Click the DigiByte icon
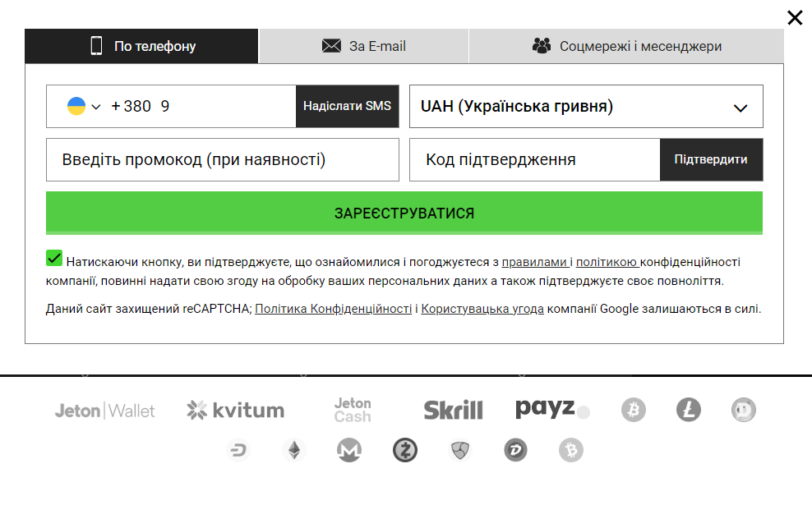This screenshot has height=519, width=812. (x=516, y=450)
